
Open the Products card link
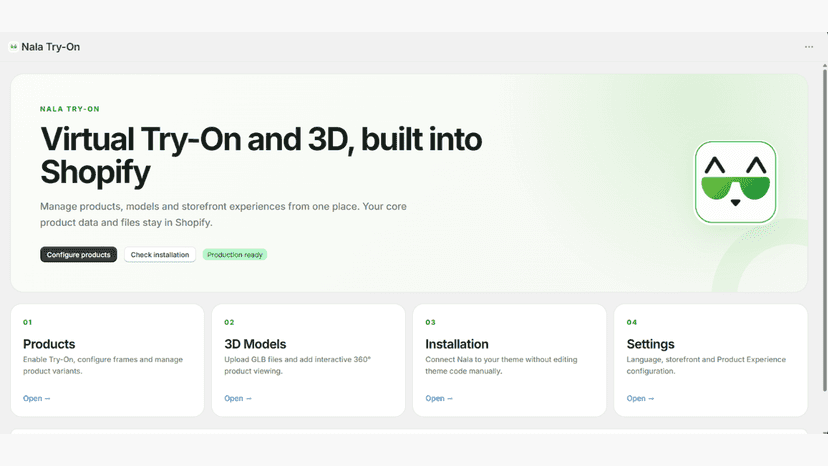(36, 398)
